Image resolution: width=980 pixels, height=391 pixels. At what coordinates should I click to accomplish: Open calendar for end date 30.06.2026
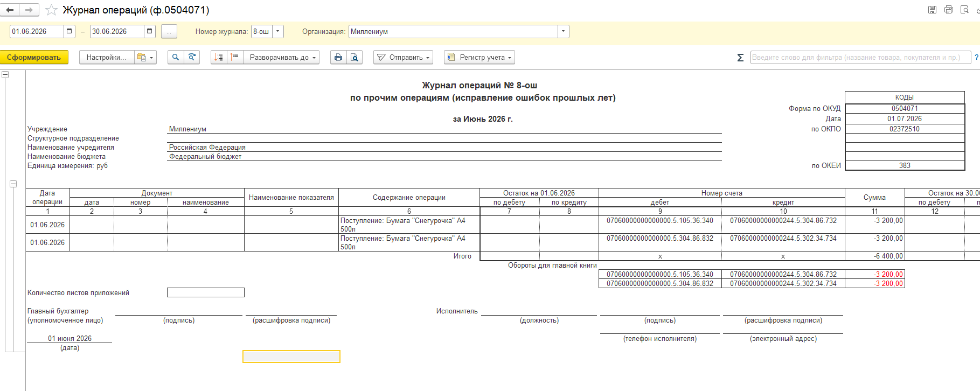coord(150,31)
